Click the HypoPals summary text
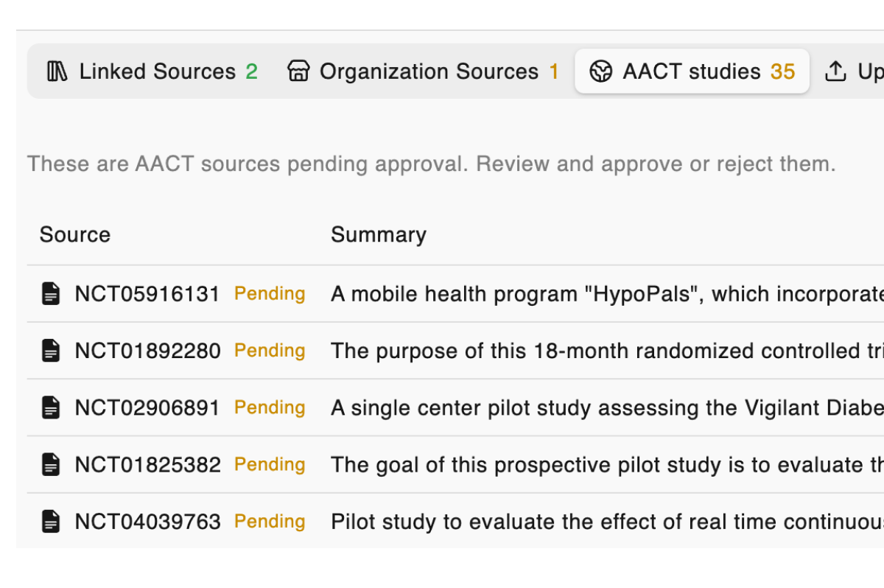Image resolution: width=884 pixels, height=588 pixels. coord(606,294)
